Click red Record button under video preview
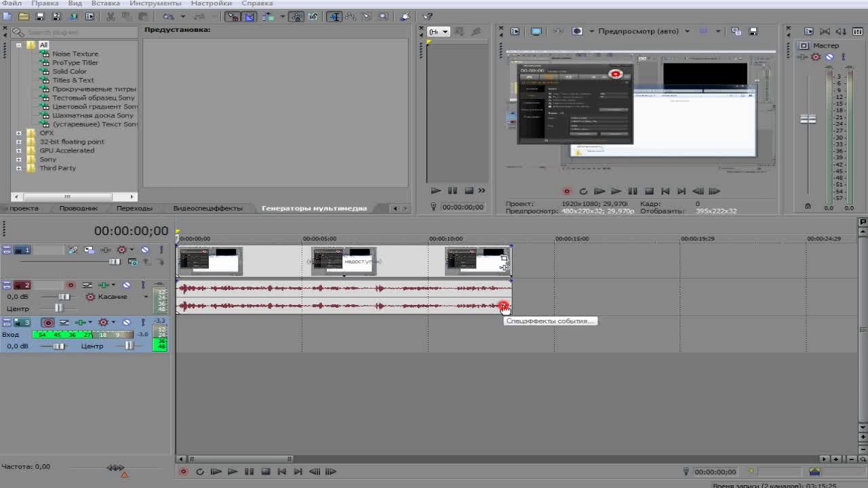This screenshot has width=868, height=488. (x=567, y=191)
